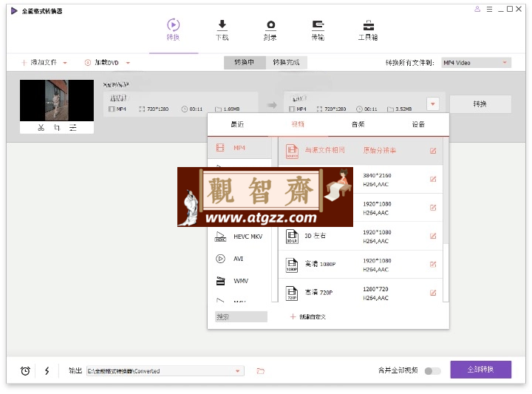Open the hamburger menu icon

pyautogui.click(x=489, y=9)
